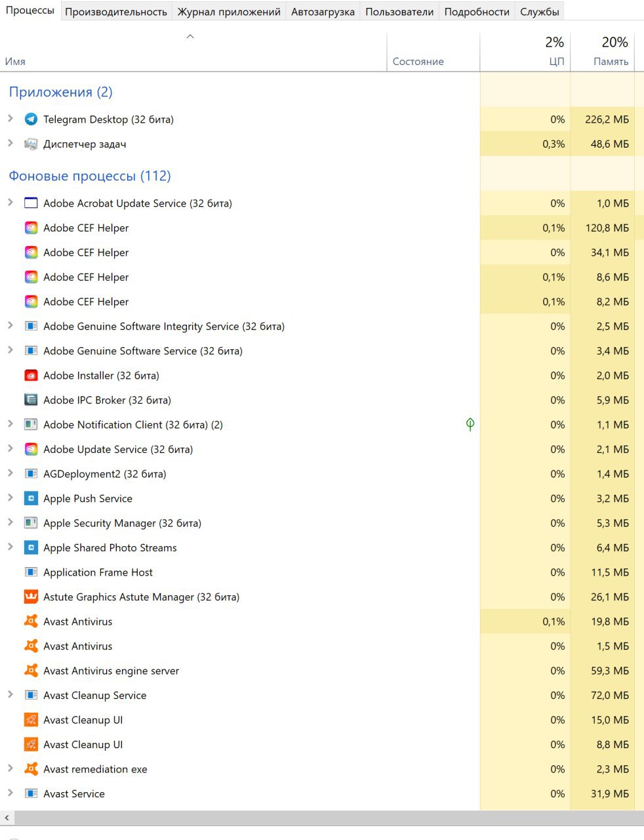
Task: Expand Adobe Notification Client group
Action: pos(10,424)
